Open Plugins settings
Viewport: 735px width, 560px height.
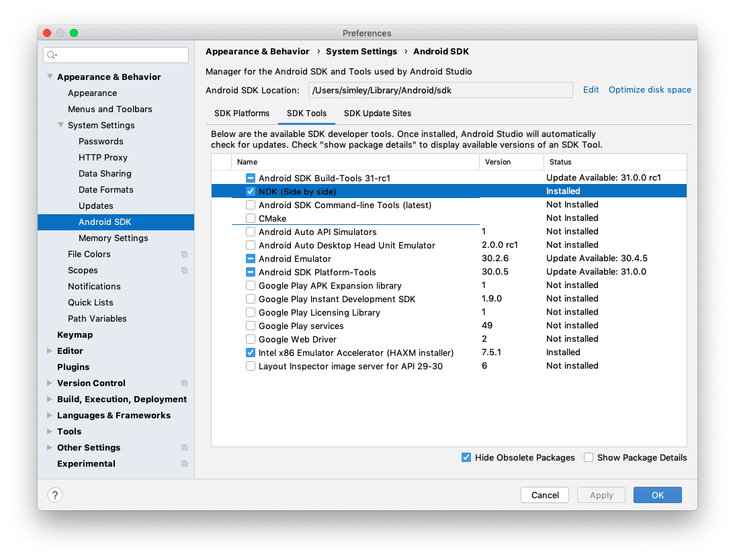(x=73, y=367)
